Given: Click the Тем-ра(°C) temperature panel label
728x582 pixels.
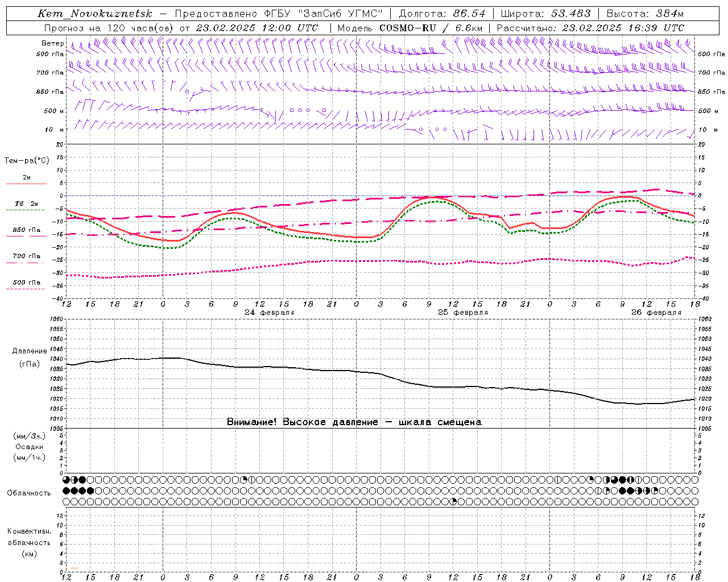Looking at the screenshot, I should [x=27, y=161].
